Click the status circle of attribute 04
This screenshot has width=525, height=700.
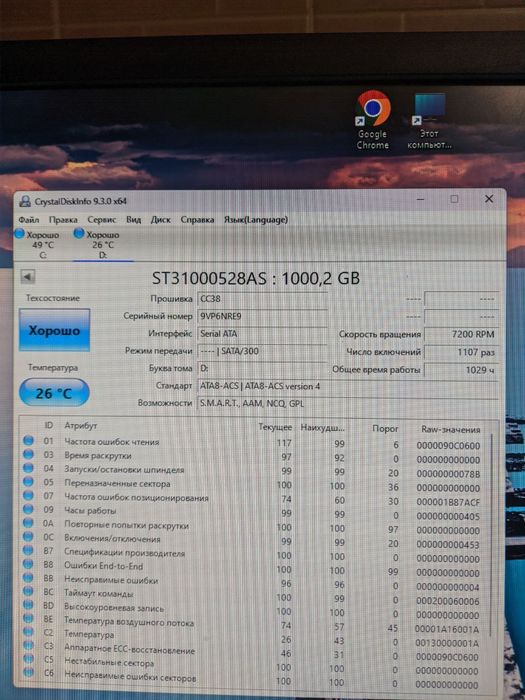click(29, 468)
